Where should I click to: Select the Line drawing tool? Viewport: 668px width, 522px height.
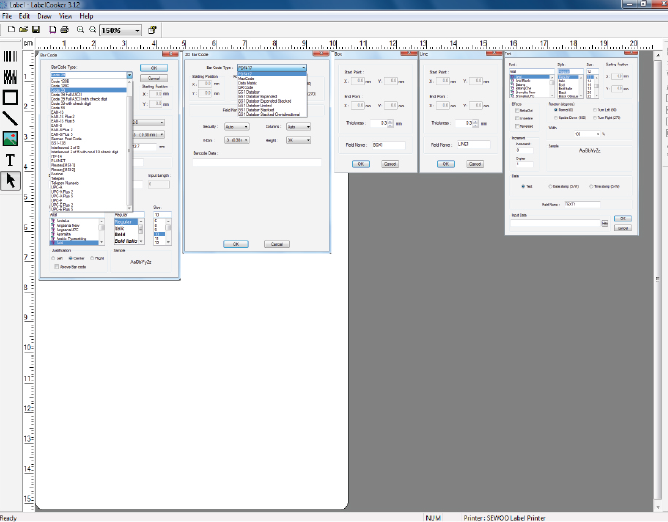click(x=10, y=118)
